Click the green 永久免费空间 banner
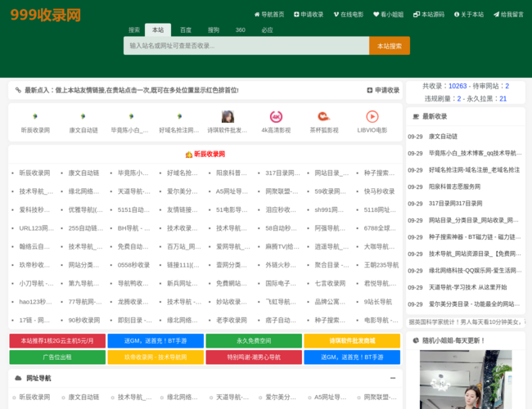 click(x=253, y=340)
